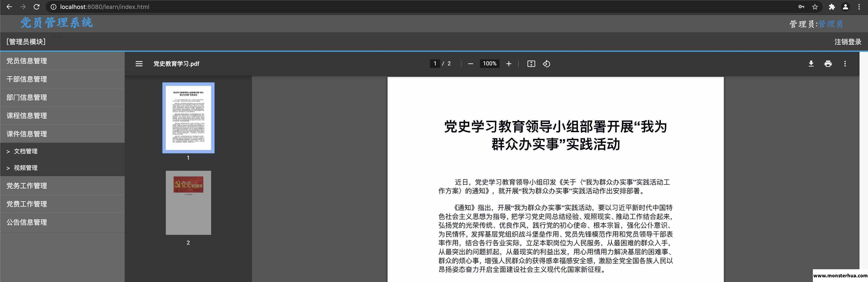This screenshot has width=868, height=282.
Task: Click the PDF document title heading
Action: (x=555, y=135)
